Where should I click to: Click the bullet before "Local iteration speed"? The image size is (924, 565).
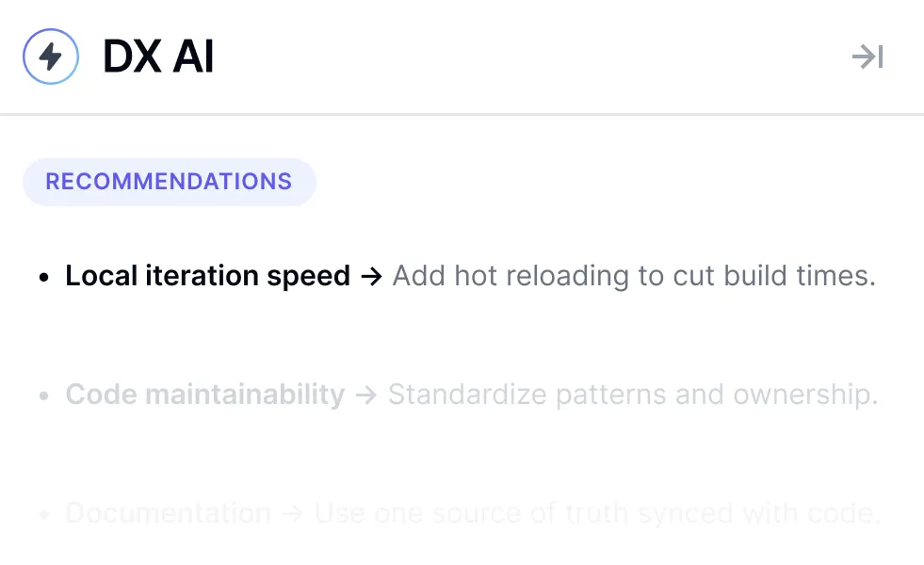point(43,278)
